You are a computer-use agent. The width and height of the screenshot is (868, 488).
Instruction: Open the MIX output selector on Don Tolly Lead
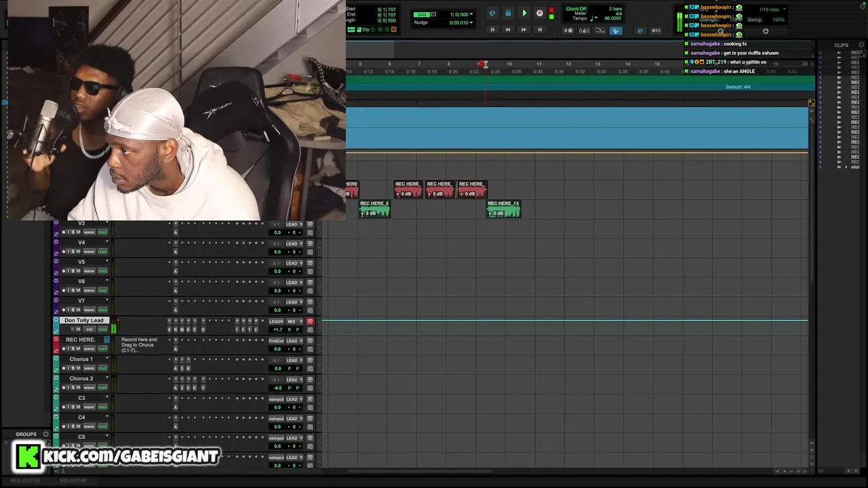click(293, 321)
